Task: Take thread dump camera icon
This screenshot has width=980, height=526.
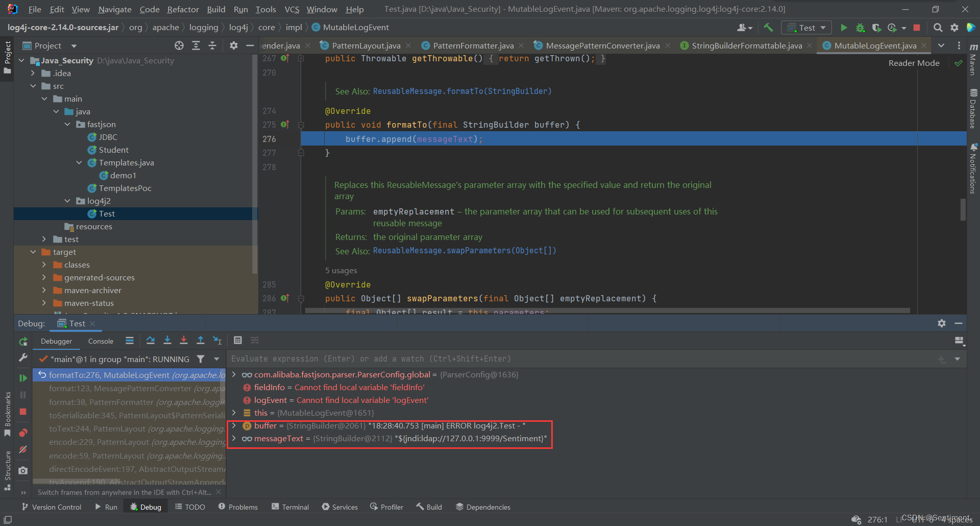Action: [x=23, y=470]
